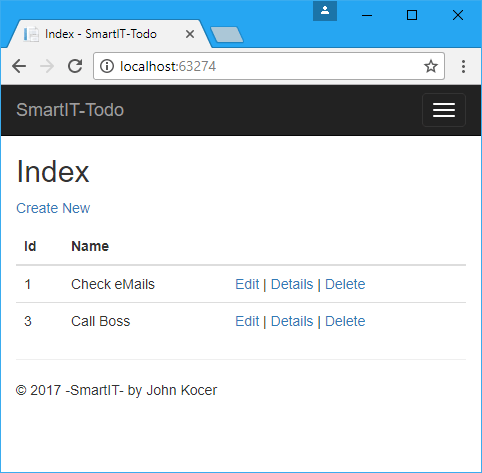The width and height of the screenshot is (482, 473).
Task: Click the Id cell with value 3
Action: click(28, 321)
